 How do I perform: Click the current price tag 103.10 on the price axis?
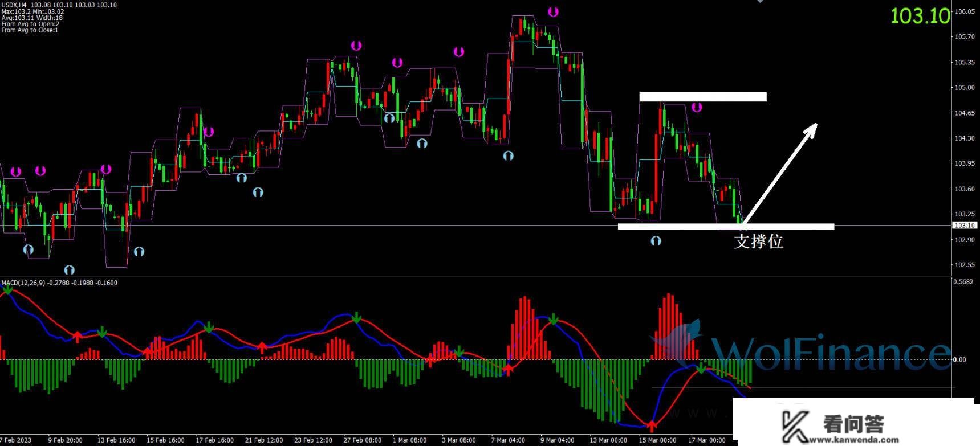point(964,225)
